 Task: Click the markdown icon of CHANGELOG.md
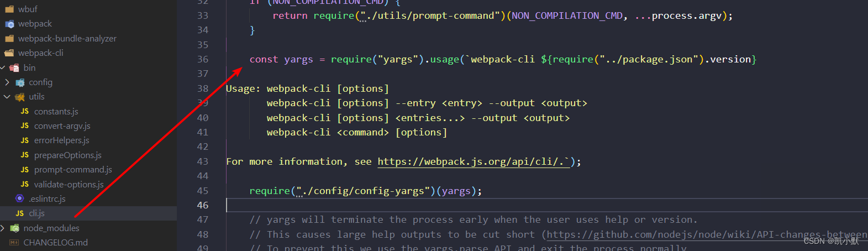pos(14,242)
